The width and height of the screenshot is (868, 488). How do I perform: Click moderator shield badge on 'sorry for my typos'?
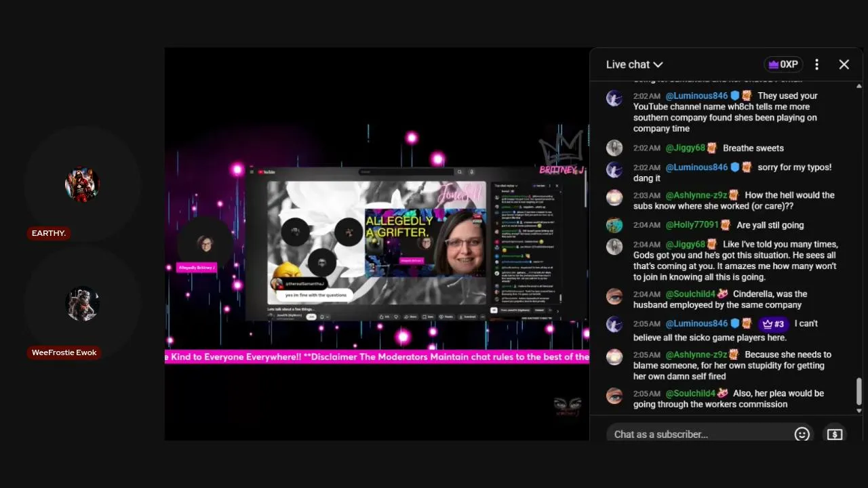point(734,167)
